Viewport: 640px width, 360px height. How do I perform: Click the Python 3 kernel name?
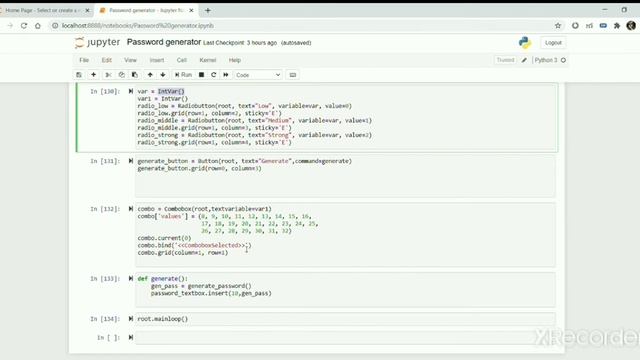tap(546, 60)
